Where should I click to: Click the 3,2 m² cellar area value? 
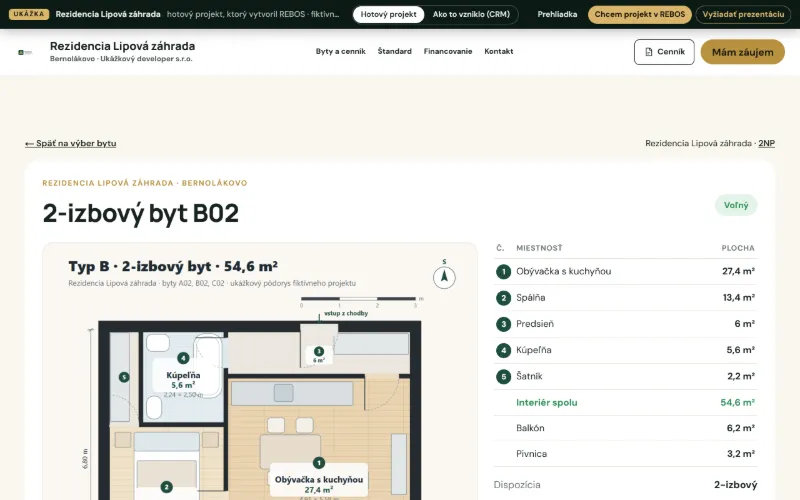coord(741,454)
